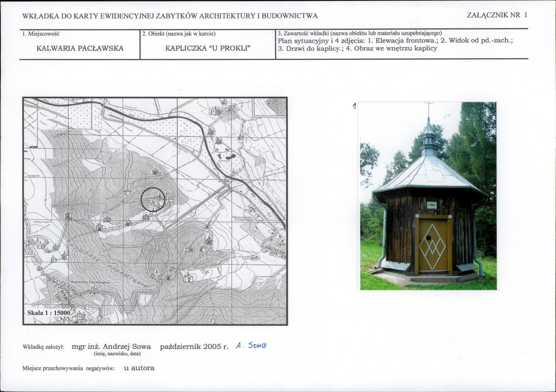Click the KAPLICZKA "U PROKLI" object name field
This screenshot has height=392, width=556.
tap(208, 48)
